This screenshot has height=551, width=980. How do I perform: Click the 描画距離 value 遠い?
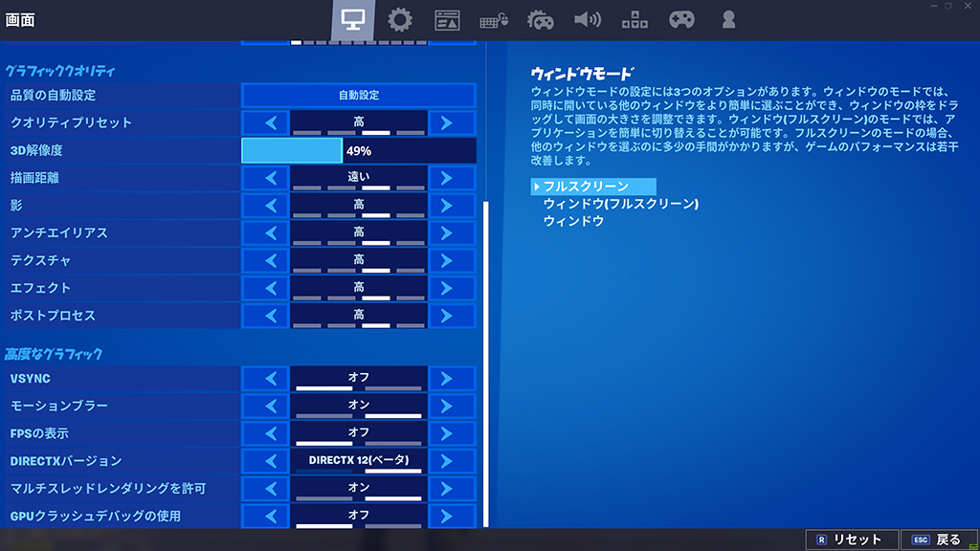(359, 177)
